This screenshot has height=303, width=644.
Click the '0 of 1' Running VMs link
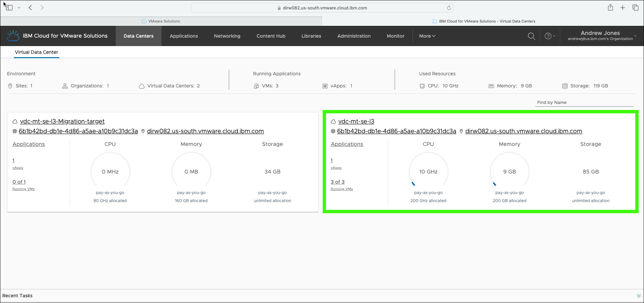pos(19,182)
